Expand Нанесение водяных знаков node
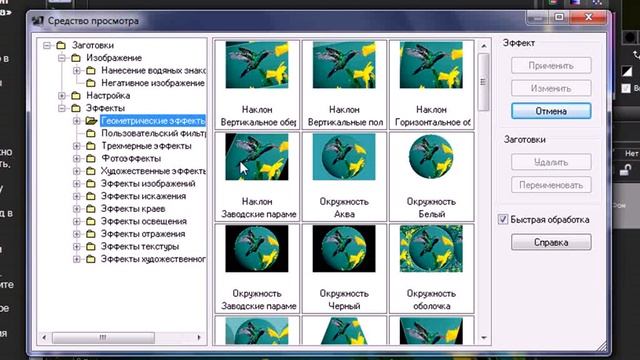The image size is (640, 360). pyautogui.click(x=77, y=71)
